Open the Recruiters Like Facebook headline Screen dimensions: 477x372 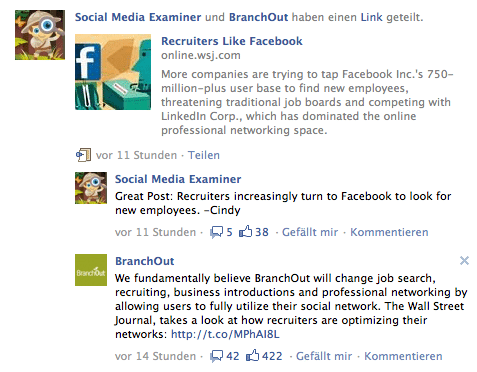(x=232, y=41)
